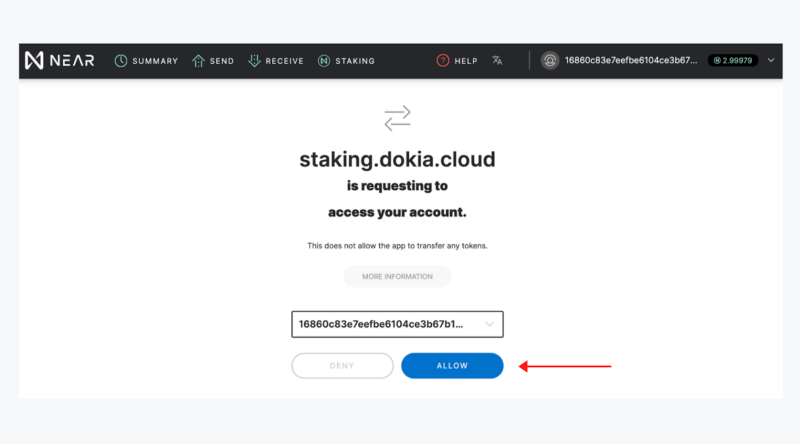Expand the account menu chevron in header
The width and height of the screenshot is (800, 444).
[771, 60]
